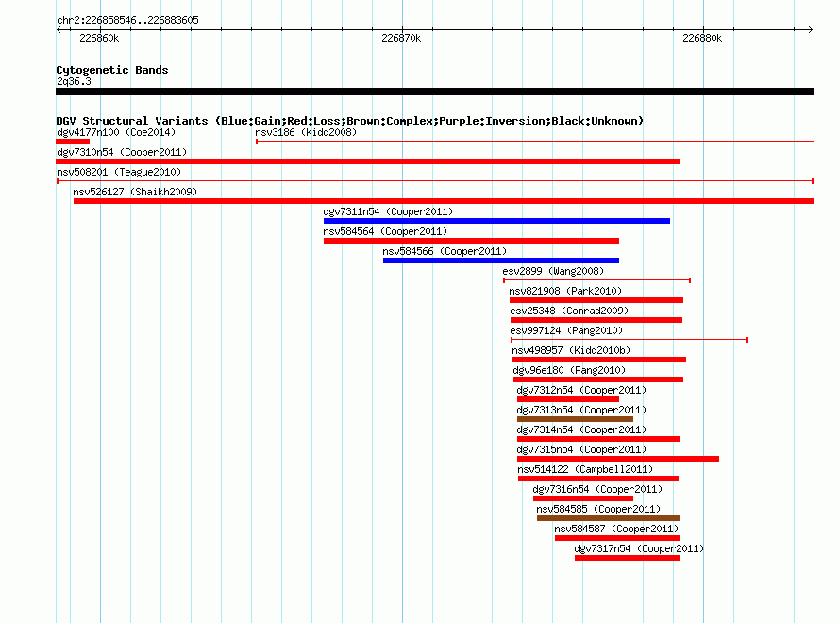Click the dgv4177n100 (Coe2014) variant label
The image size is (840, 623).
click(x=116, y=132)
